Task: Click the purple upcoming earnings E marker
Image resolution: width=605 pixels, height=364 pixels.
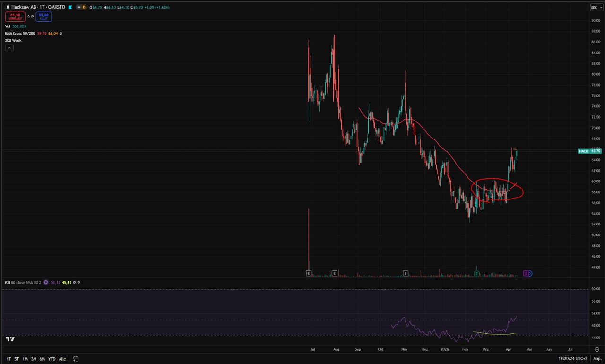Action: tap(527, 273)
